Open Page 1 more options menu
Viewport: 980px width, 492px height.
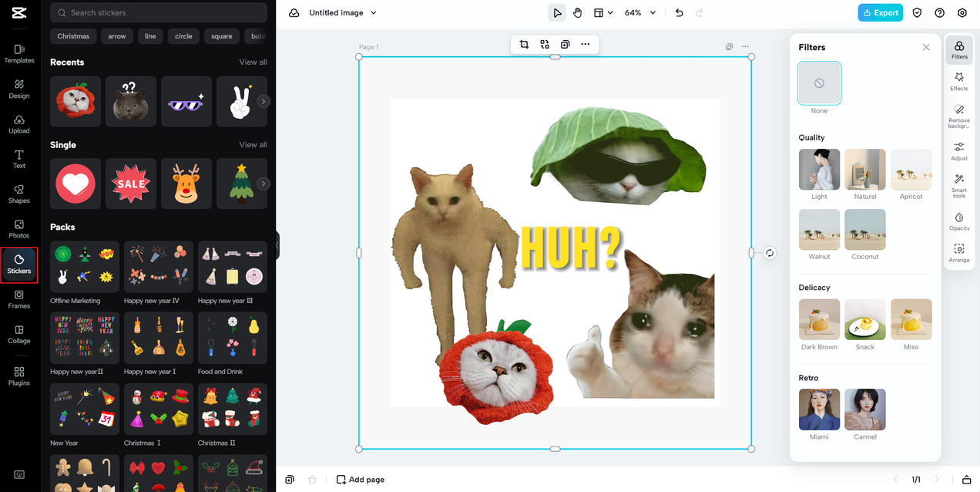click(x=745, y=47)
